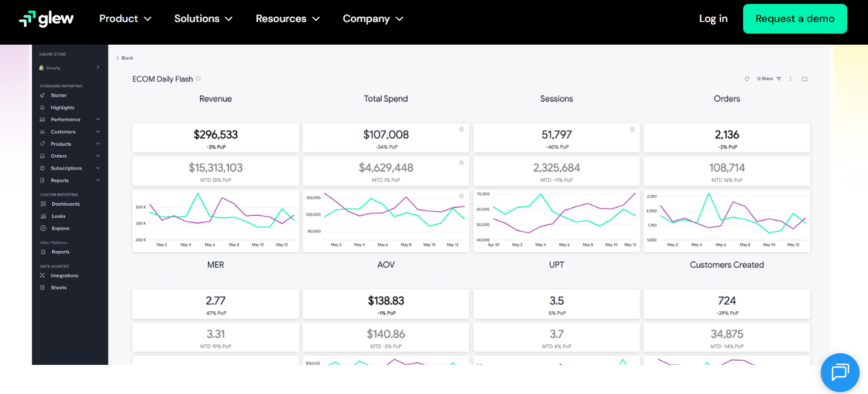Click the 3.5 UPT value
Screen dimensions: 868x394
tap(557, 301)
